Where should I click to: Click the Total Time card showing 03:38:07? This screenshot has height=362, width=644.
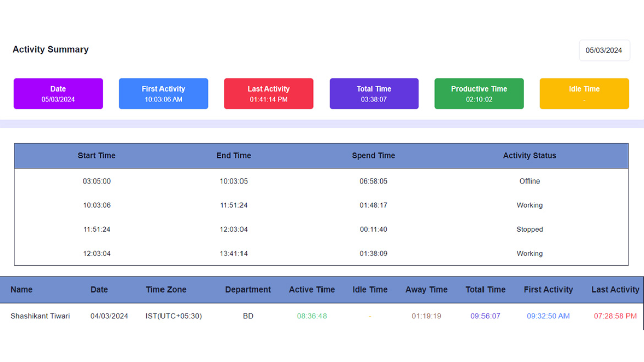[x=374, y=94]
